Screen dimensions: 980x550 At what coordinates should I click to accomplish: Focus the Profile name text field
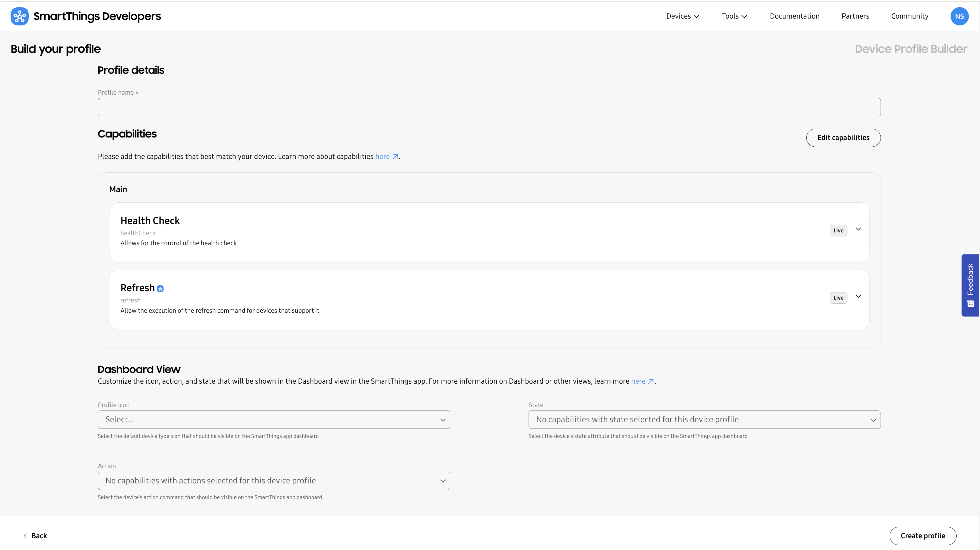pos(489,107)
